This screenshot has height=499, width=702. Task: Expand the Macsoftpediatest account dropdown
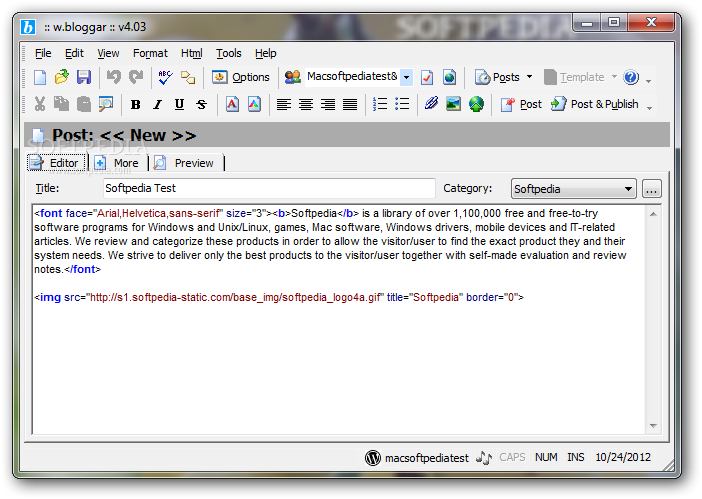pyautogui.click(x=406, y=77)
